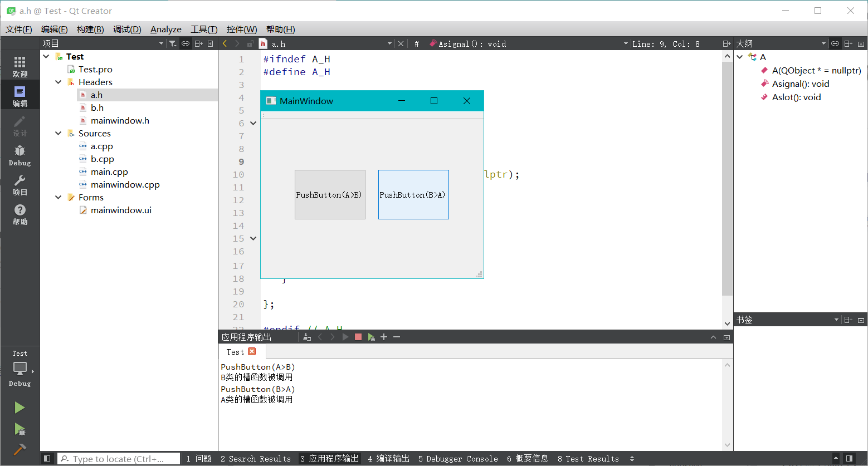Select b.h in Headers
This screenshot has height=466, width=868.
click(97, 107)
